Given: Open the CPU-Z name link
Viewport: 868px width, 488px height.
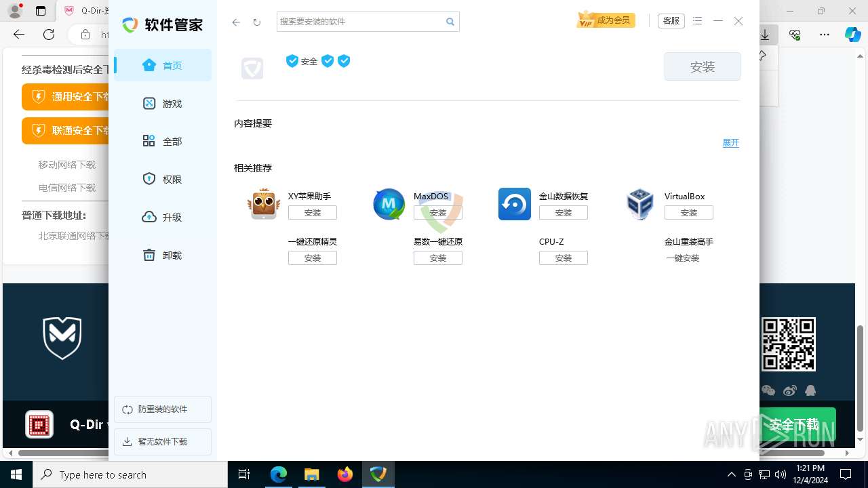Looking at the screenshot, I should [551, 242].
